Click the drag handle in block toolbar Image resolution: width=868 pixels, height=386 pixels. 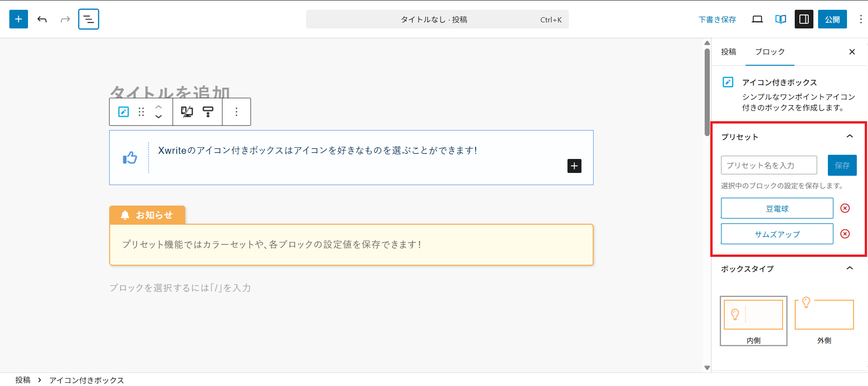[141, 112]
